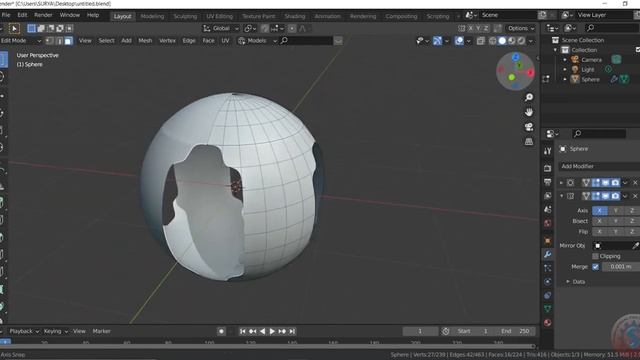Open the Global transform orientation dropdown
Screen dimensions: 640x360
pyautogui.click(x=221, y=29)
